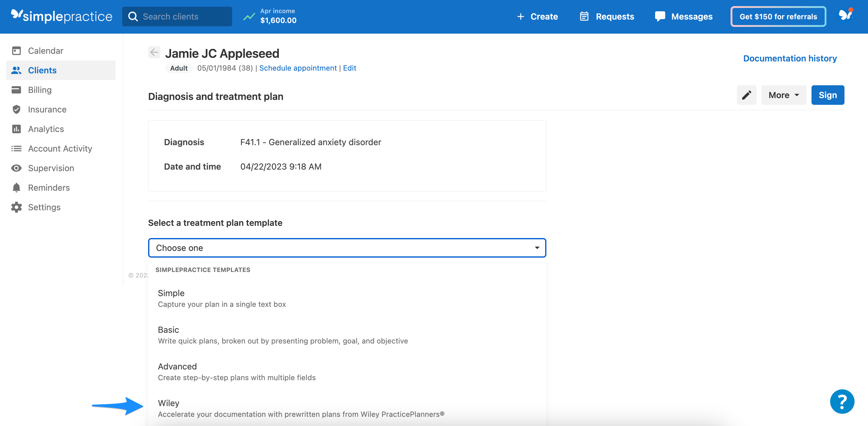Open the help question mark bubble

click(842, 401)
